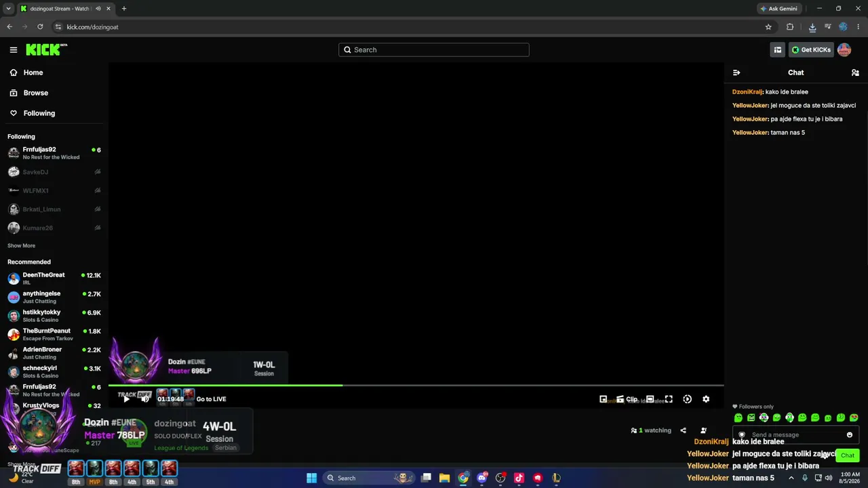The image size is (868, 488).
Task: Seek on the video progress bar
Action: pyautogui.click(x=416, y=386)
